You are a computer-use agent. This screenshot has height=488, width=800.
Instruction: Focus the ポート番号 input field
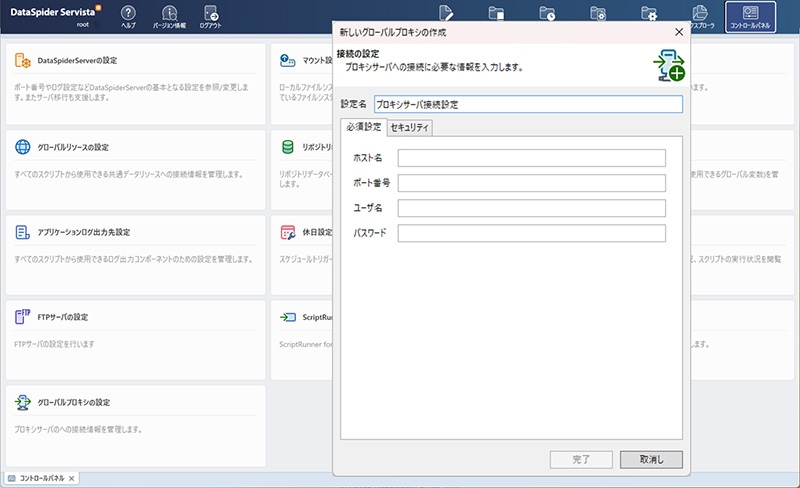tap(532, 183)
